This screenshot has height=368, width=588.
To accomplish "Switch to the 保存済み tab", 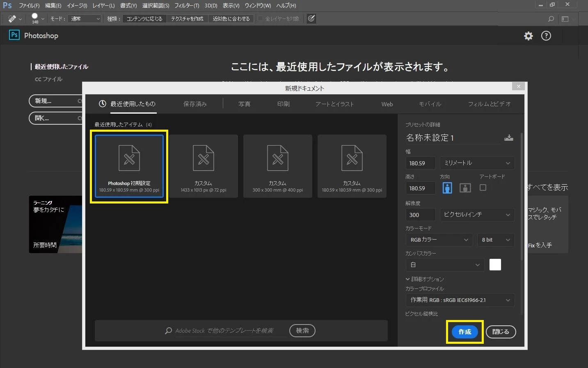I will coord(195,104).
